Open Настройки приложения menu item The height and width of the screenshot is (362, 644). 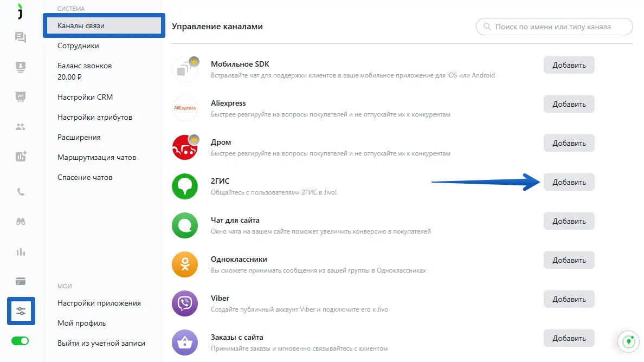pyautogui.click(x=99, y=303)
